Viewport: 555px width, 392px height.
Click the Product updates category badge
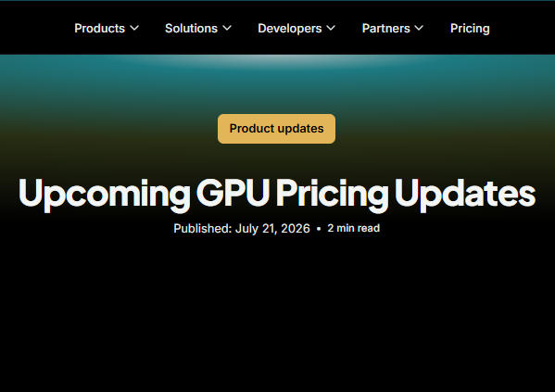point(276,129)
